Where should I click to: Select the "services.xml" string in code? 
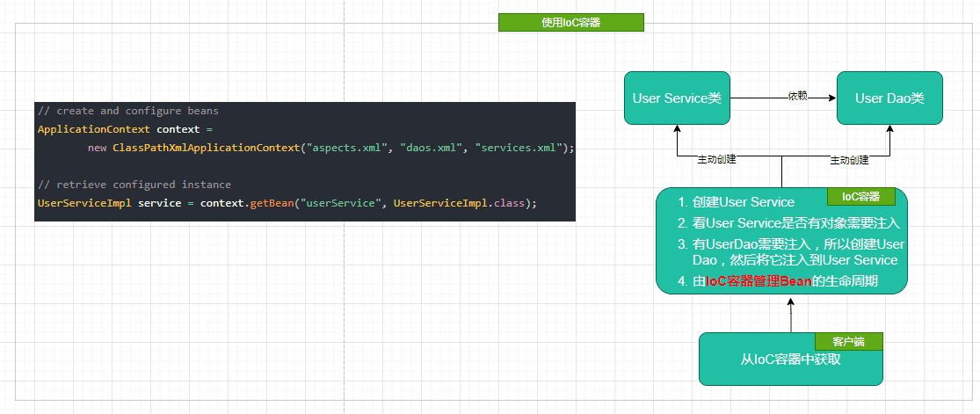click(518, 148)
